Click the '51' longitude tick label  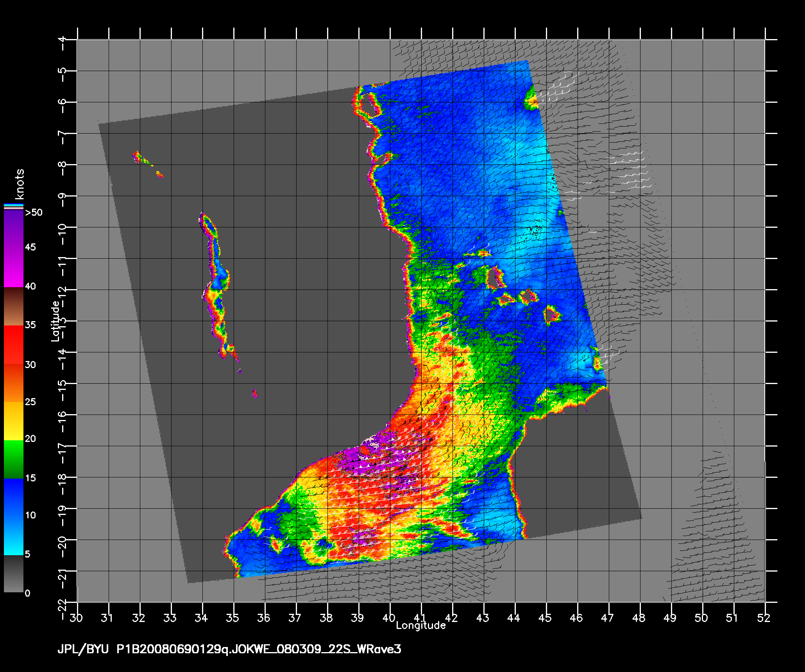732,618
